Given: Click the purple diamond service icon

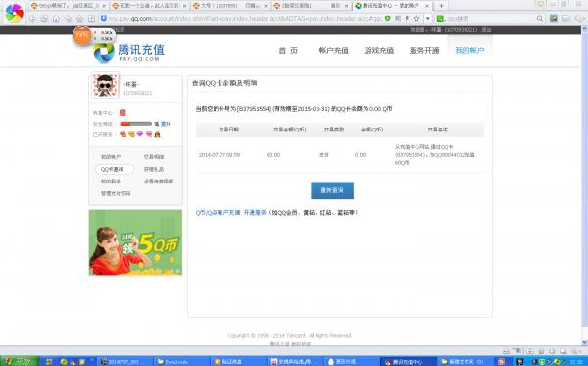Looking at the screenshot, I should [x=140, y=134].
